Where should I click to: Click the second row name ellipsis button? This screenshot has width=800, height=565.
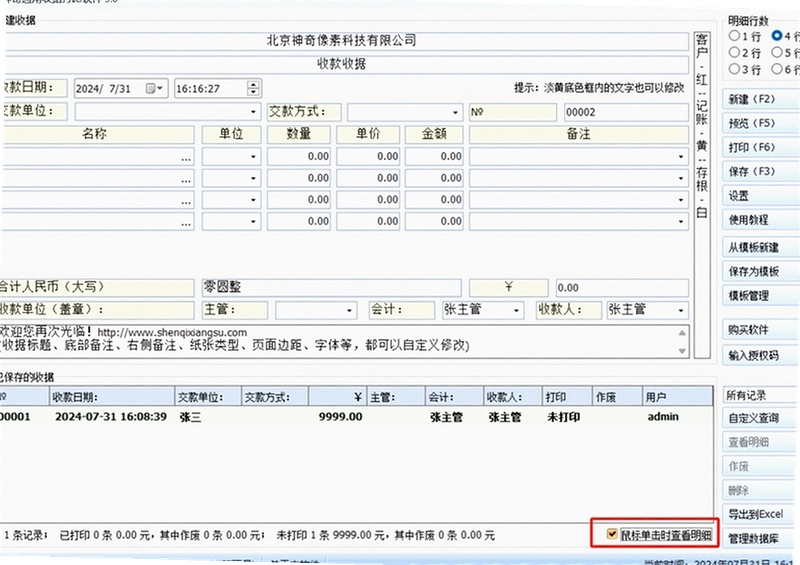(186, 180)
